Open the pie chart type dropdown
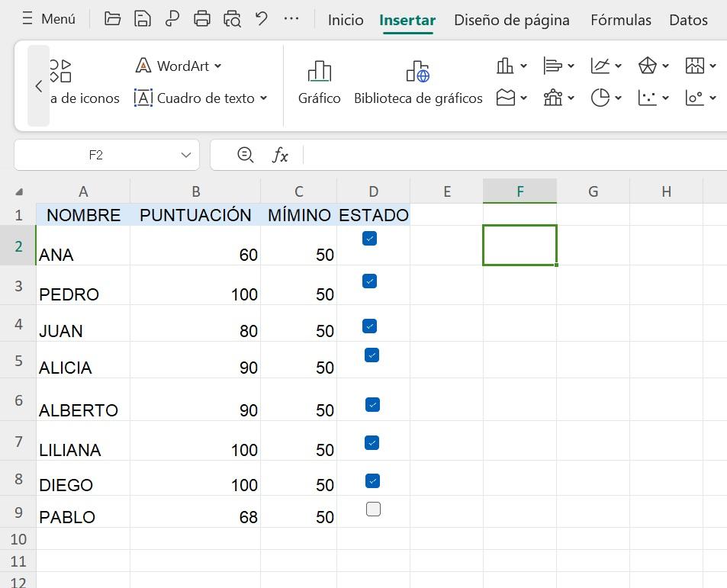727x588 pixels. (x=617, y=98)
